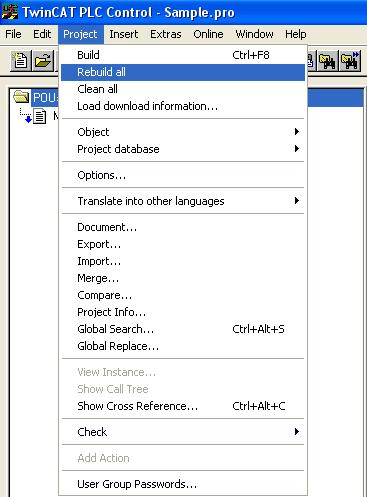This screenshot has width=367, height=497.
Task: Open the Help menu
Action: [x=296, y=34]
